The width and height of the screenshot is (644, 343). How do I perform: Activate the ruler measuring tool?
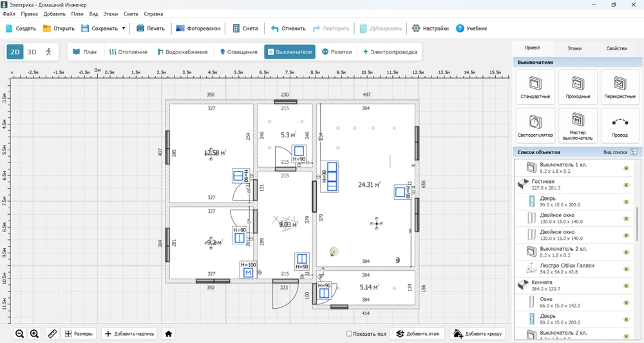pyautogui.click(x=50, y=333)
